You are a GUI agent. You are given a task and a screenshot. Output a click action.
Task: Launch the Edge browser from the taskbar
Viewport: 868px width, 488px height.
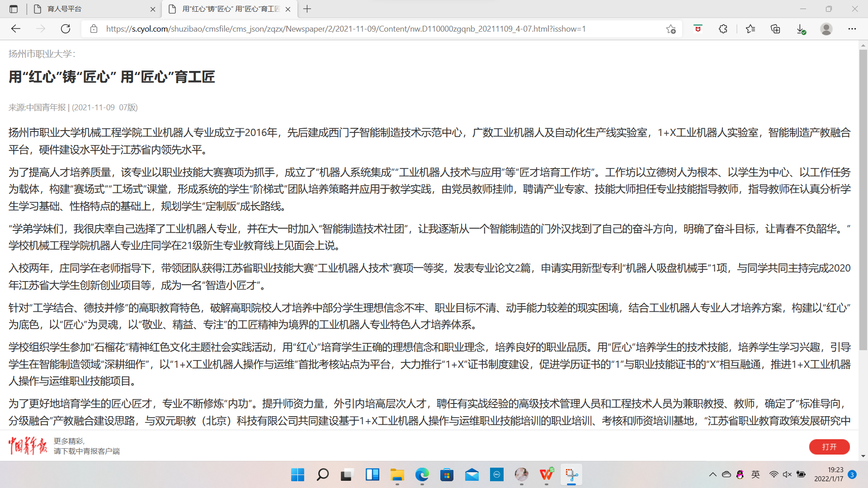pos(422,475)
